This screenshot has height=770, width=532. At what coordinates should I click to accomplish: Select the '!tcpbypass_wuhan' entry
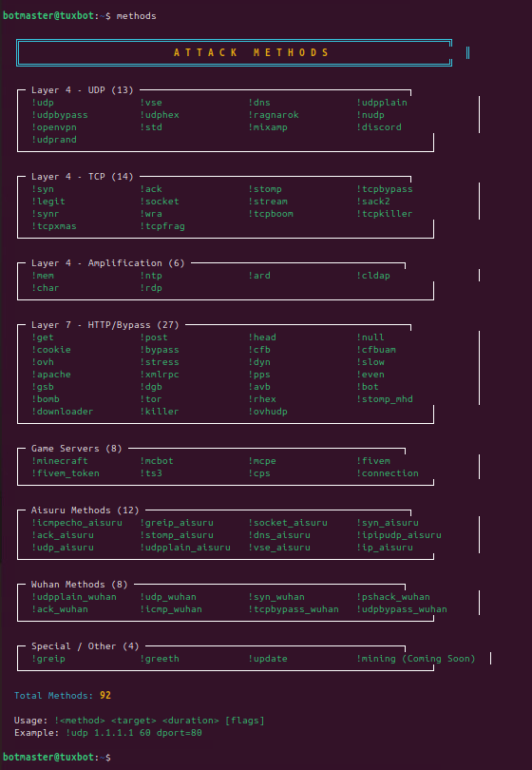point(293,609)
